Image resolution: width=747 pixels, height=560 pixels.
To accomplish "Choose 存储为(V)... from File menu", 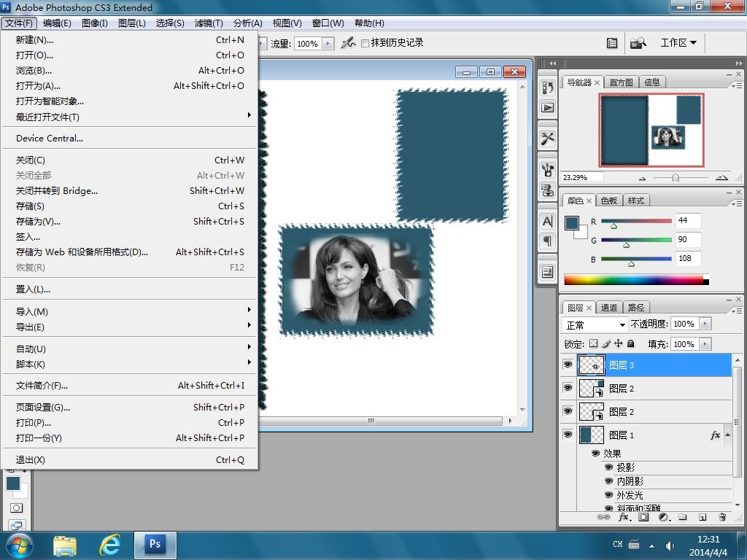I will click(x=130, y=222).
